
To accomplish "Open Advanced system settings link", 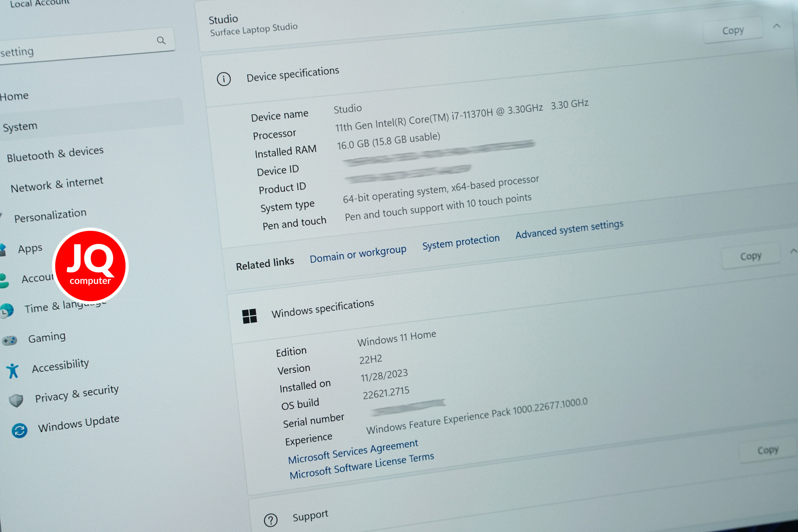I will coord(569,229).
